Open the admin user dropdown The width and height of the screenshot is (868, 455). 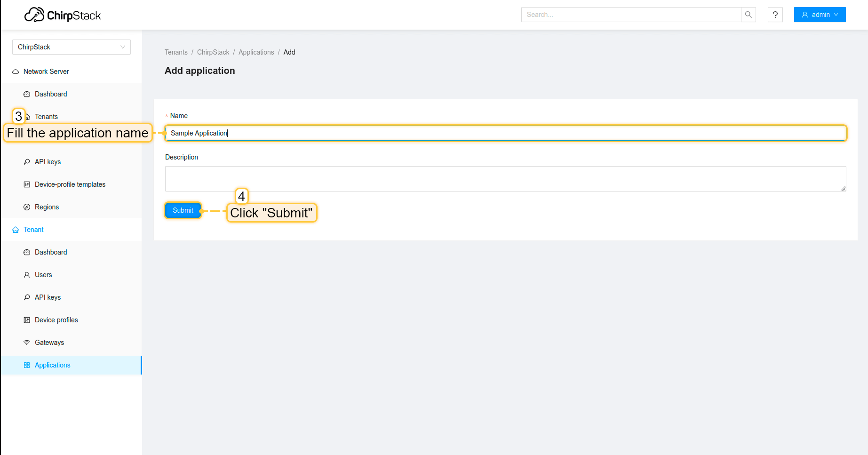(820, 15)
